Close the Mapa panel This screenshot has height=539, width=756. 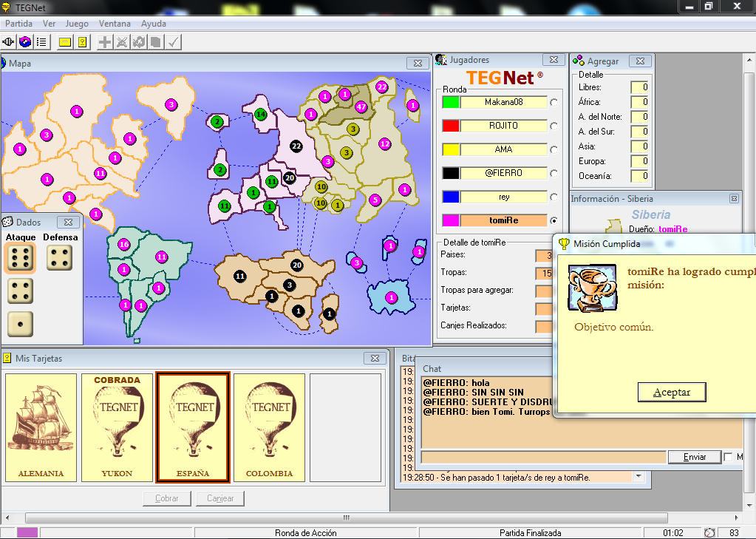[418, 63]
